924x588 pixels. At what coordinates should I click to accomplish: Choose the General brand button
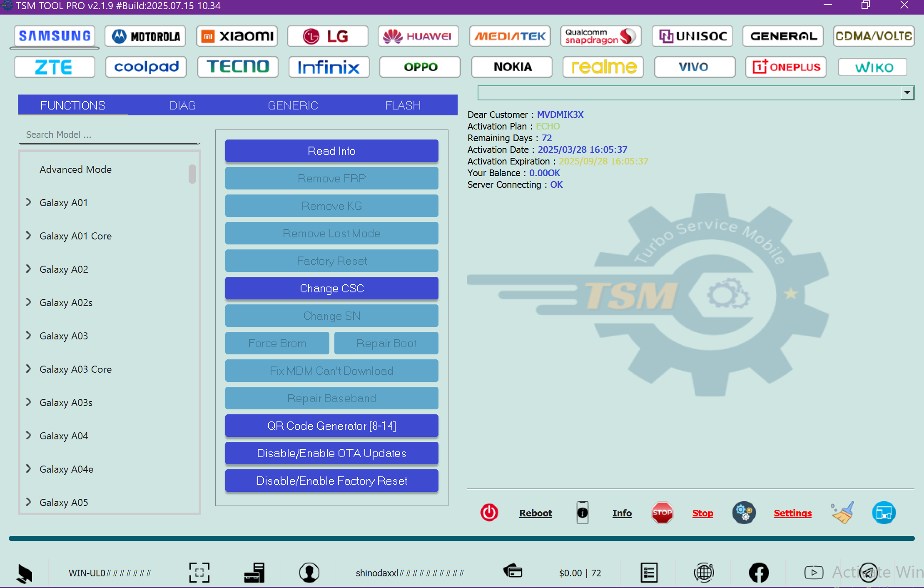tap(783, 36)
